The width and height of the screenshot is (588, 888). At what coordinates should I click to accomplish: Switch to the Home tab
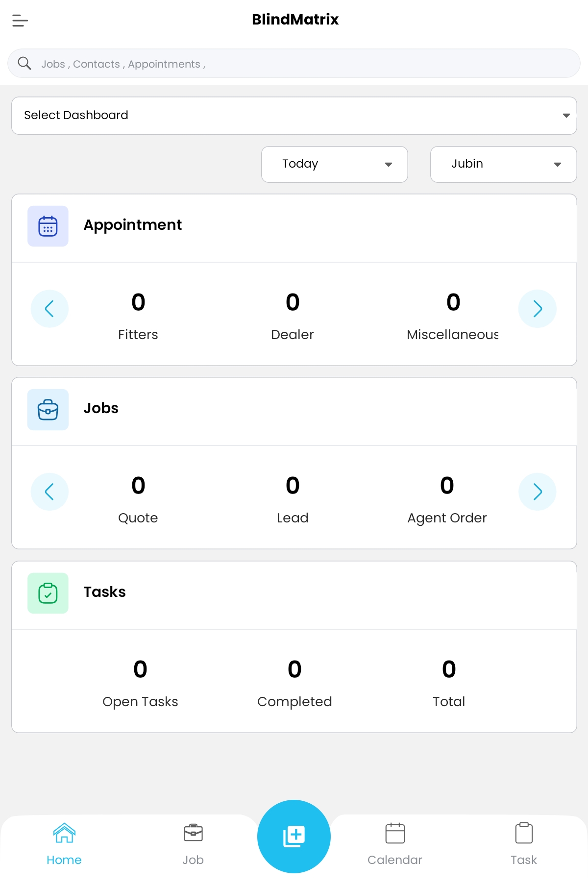click(64, 845)
